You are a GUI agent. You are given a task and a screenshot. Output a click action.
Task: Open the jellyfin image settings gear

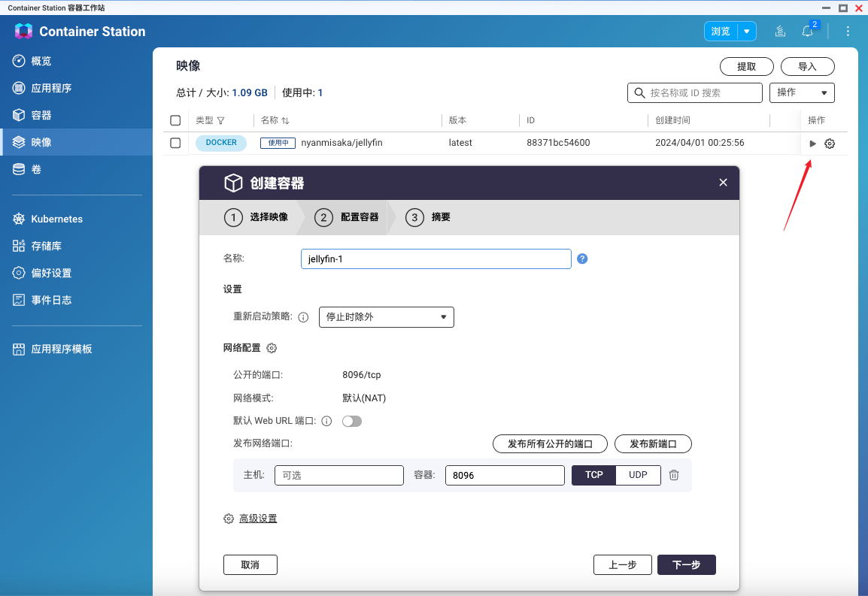click(829, 144)
